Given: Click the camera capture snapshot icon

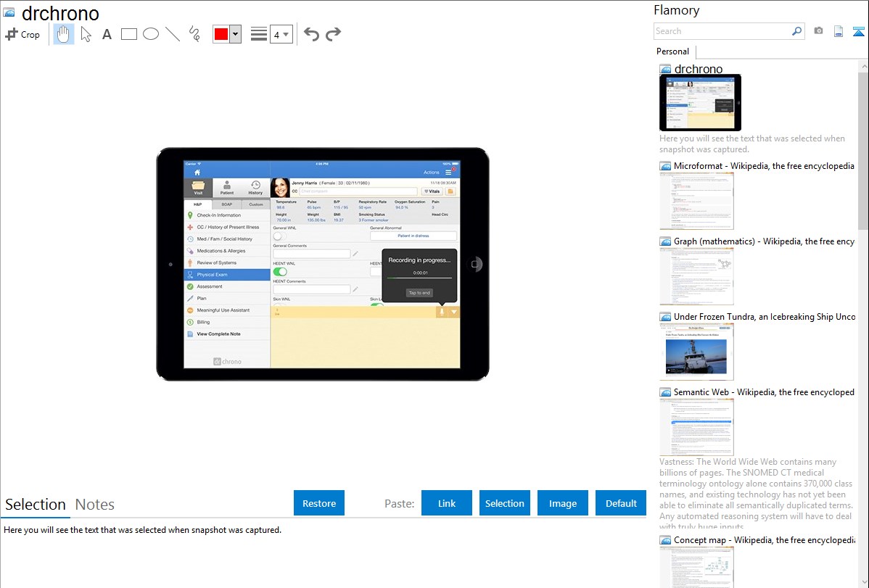Looking at the screenshot, I should [x=818, y=31].
